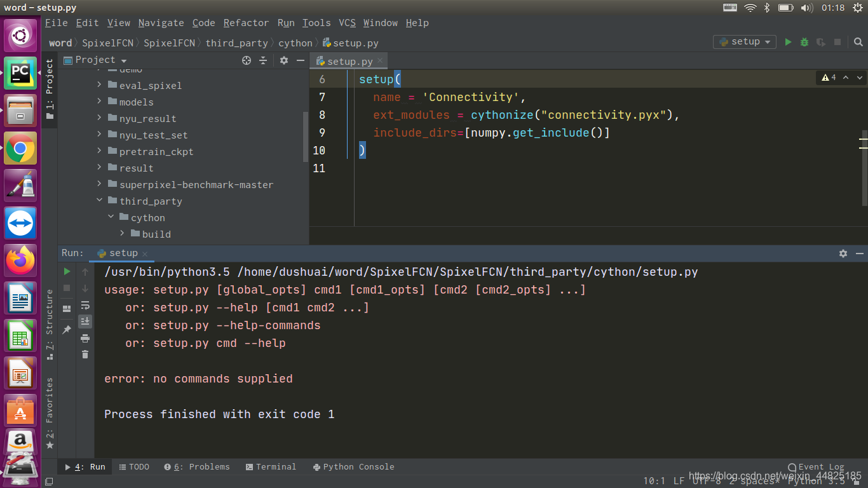Hide the Run panel with its minus icon

(859, 253)
